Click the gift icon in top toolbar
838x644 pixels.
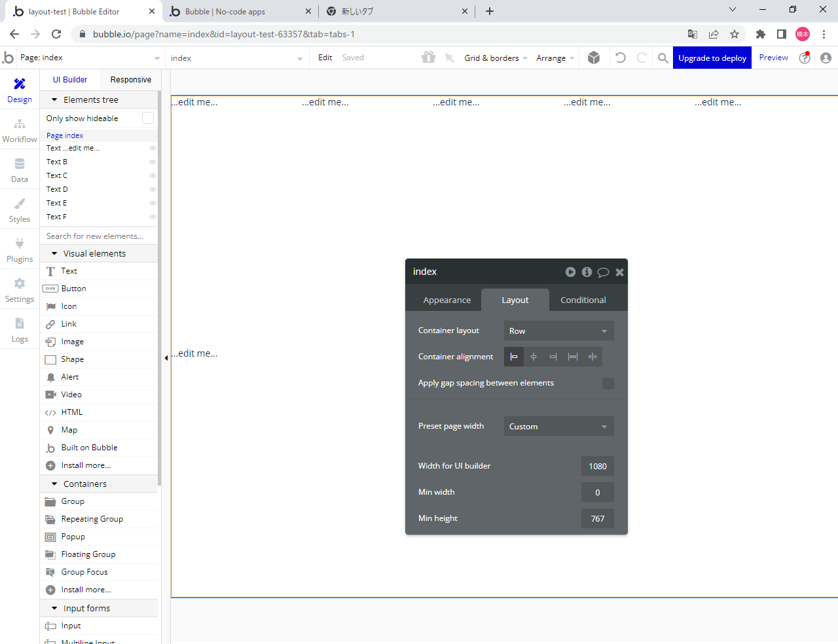[428, 58]
